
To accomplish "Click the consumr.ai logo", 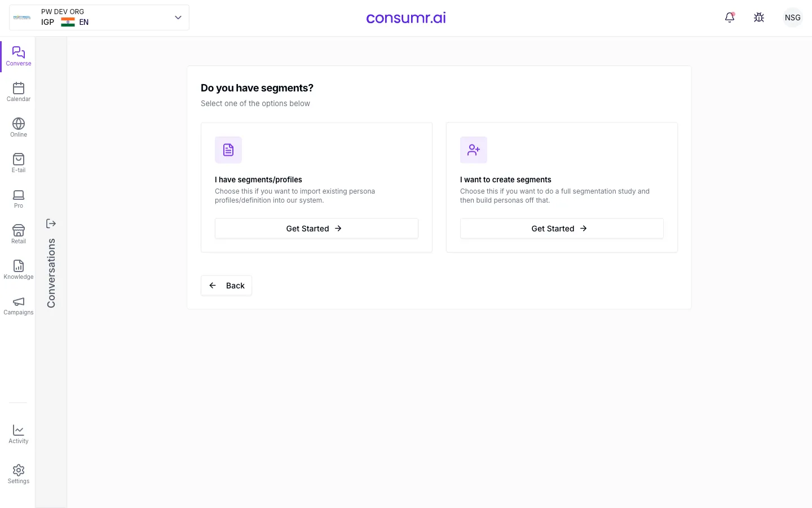I will pyautogui.click(x=406, y=17).
